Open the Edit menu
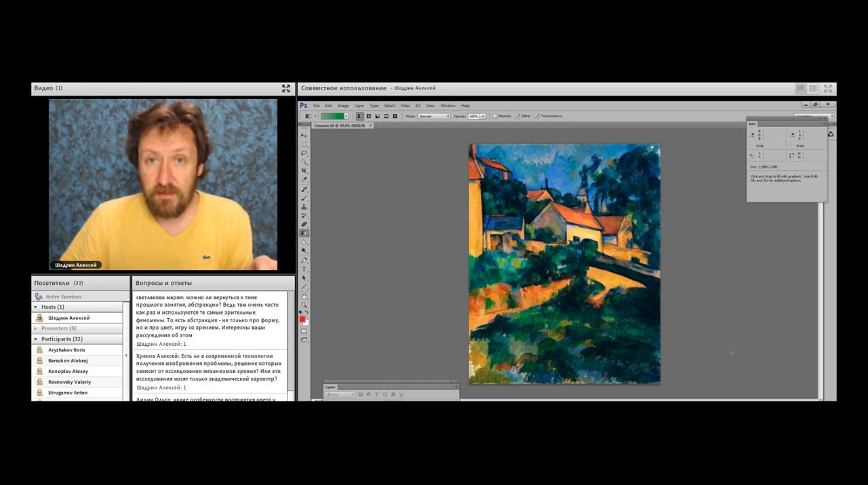This screenshot has height=485, width=868. click(329, 105)
